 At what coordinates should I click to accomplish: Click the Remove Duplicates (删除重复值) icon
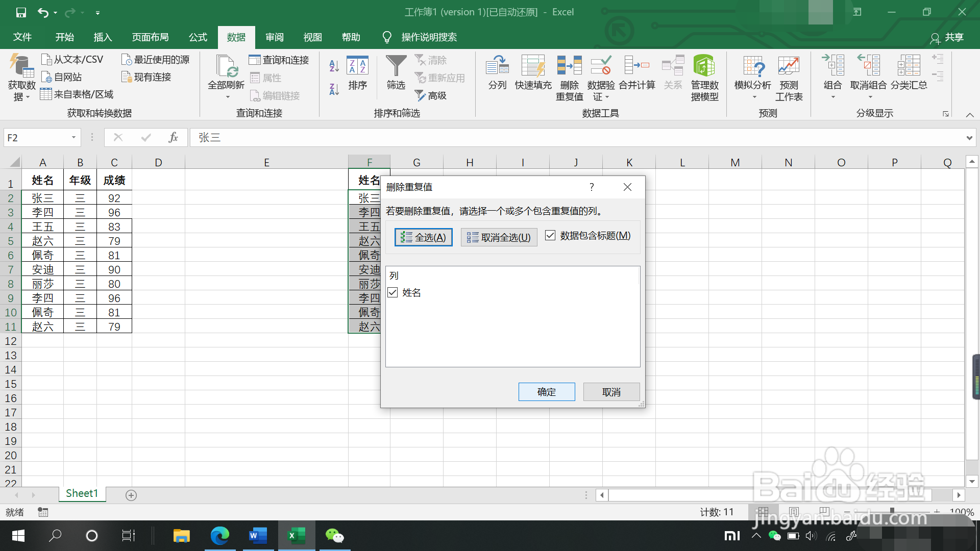(x=569, y=66)
